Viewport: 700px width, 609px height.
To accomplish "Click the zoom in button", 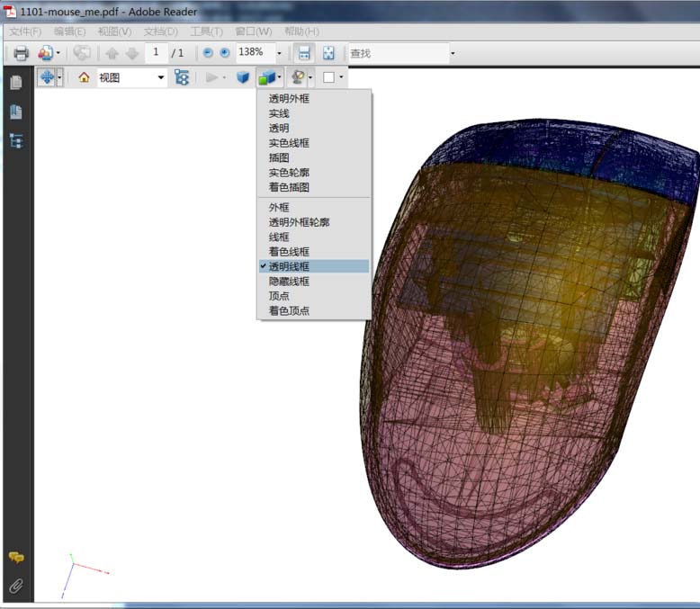I will pos(225,53).
